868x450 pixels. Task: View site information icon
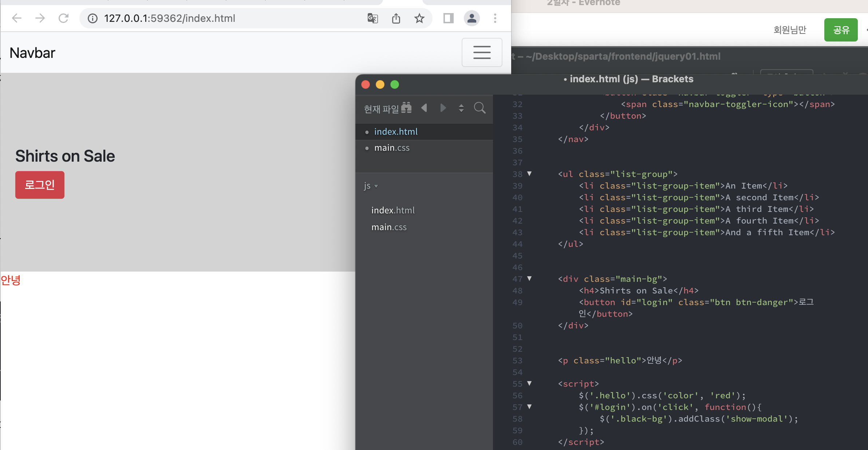click(x=93, y=18)
